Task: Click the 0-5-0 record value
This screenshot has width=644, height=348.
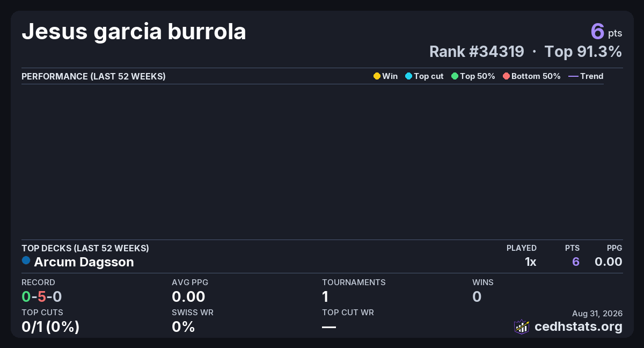Action: click(x=42, y=296)
